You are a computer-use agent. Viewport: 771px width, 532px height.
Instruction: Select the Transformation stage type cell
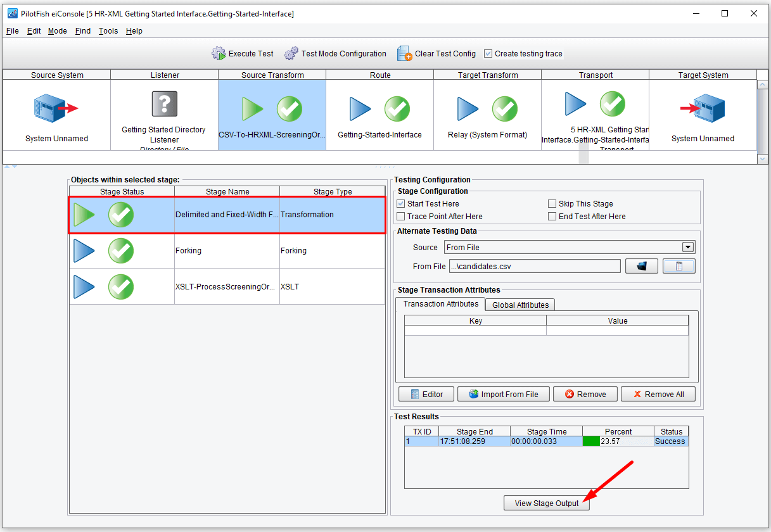coord(333,215)
